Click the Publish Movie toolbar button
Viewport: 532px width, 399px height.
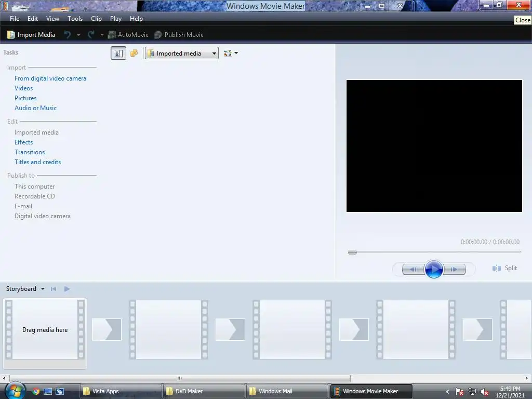179,35
